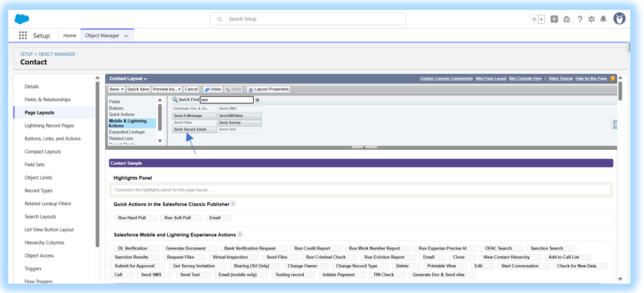
Task: Open Triggers in the sidebar
Action: (x=33, y=269)
